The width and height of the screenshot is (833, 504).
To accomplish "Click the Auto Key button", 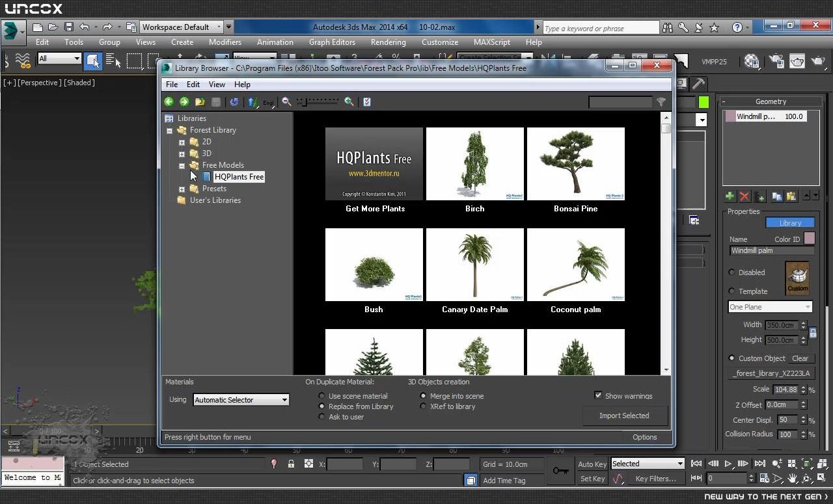I will [592, 464].
